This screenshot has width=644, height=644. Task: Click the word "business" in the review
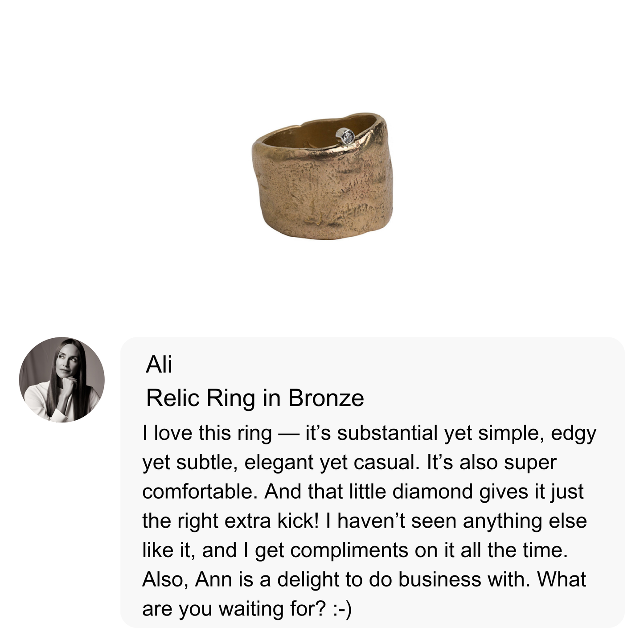pyautogui.click(x=439, y=579)
